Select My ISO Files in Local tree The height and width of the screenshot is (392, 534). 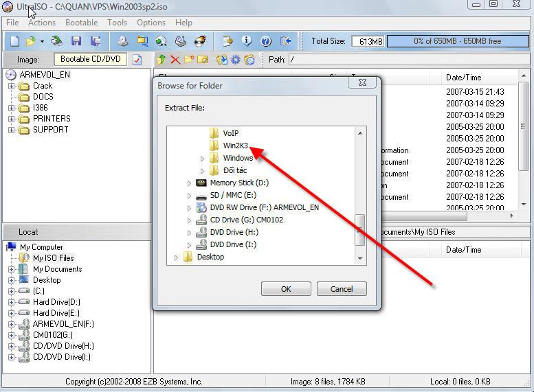click(53, 258)
